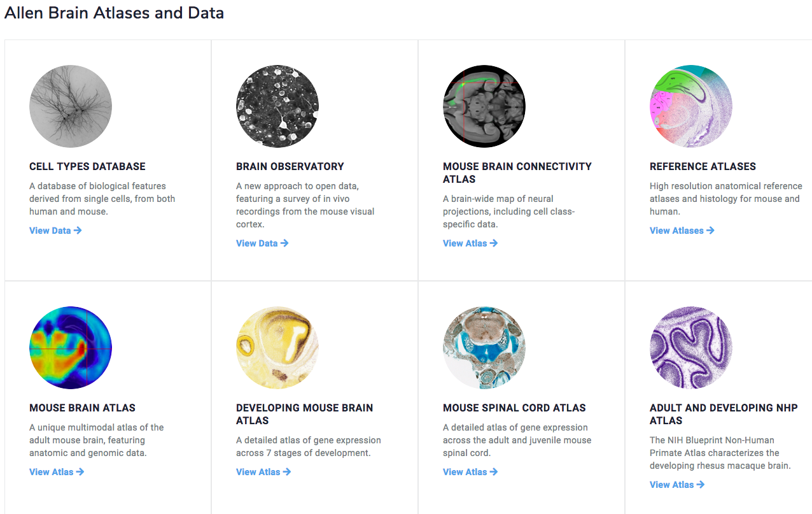Click View Atlas under Mouse Brain Atlas

coord(57,472)
